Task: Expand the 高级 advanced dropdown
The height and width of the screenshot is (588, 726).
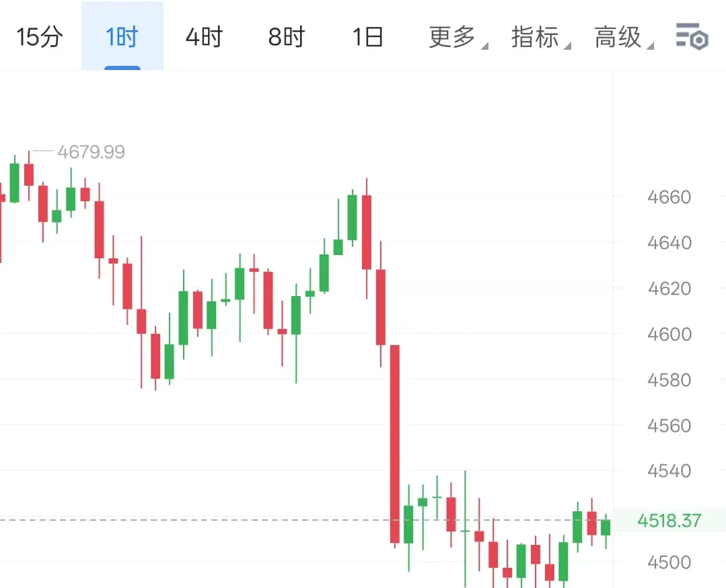Action: tap(623, 37)
